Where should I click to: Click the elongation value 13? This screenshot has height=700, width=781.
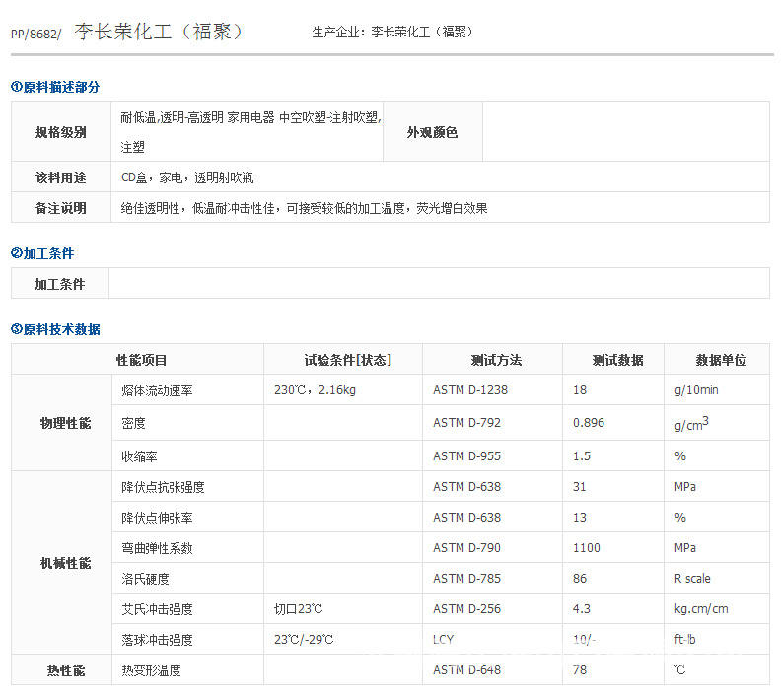coord(580,518)
